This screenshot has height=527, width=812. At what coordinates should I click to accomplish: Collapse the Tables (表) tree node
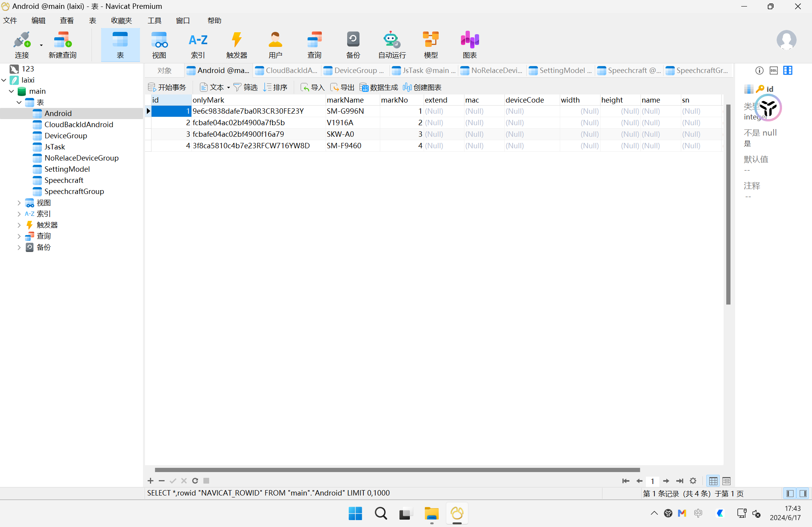coord(19,102)
